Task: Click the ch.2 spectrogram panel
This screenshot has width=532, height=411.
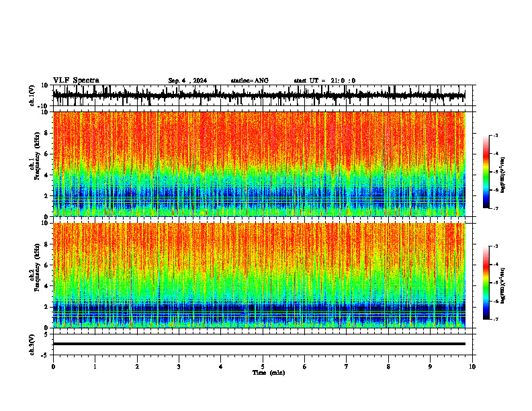Action: (x=259, y=275)
